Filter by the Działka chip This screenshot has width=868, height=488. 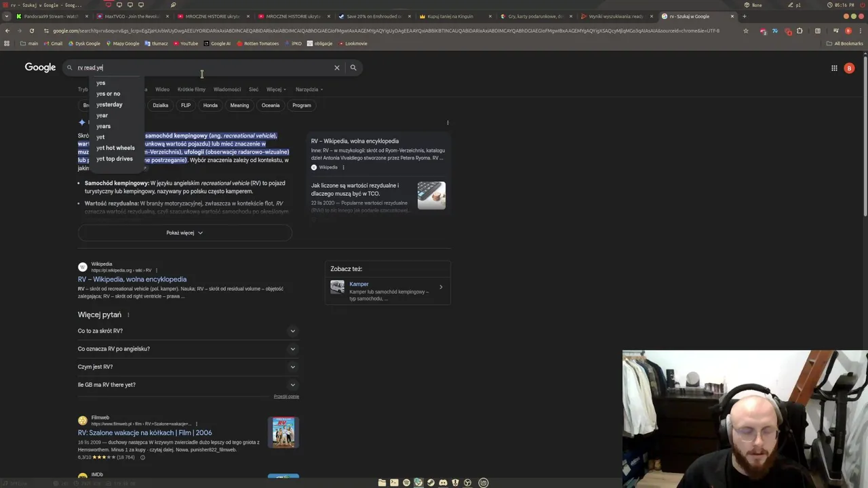(160, 105)
